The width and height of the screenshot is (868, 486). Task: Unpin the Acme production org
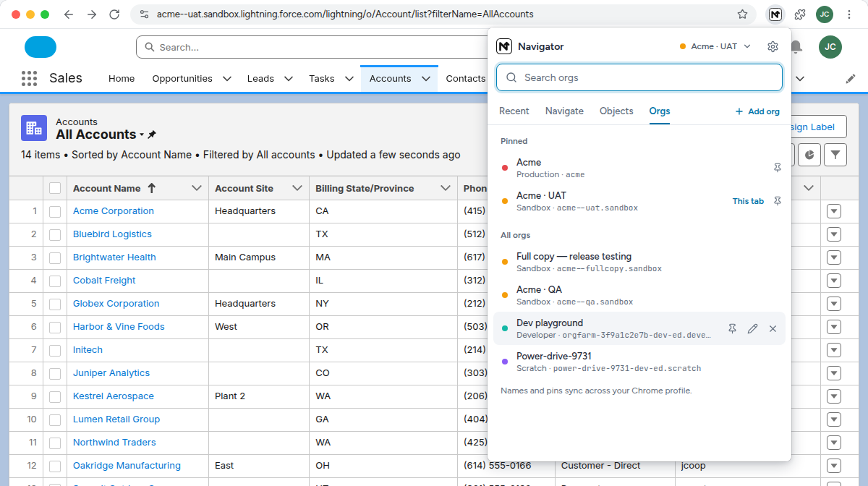(x=778, y=168)
